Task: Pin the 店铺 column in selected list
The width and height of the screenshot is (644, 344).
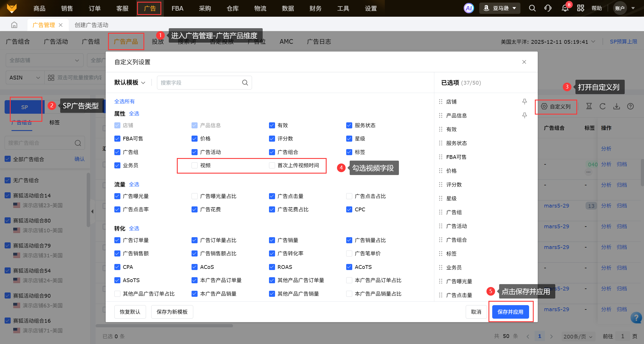Action: [524, 102]
